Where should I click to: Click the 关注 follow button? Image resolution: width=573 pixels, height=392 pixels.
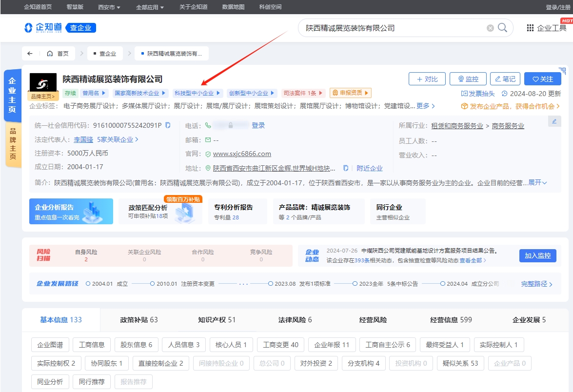542,78
